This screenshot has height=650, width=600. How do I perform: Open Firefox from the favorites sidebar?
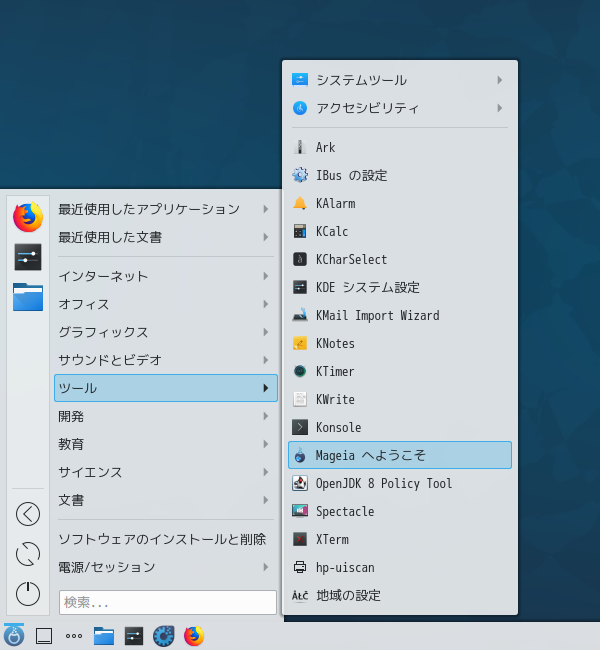(x=28, y=217)
